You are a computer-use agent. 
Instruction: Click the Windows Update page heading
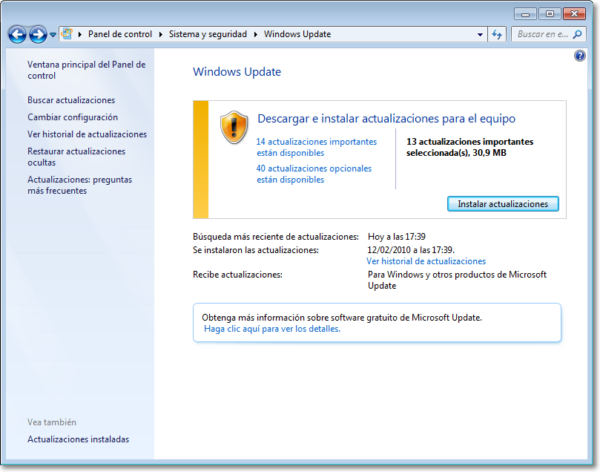(x=237, y=72)
